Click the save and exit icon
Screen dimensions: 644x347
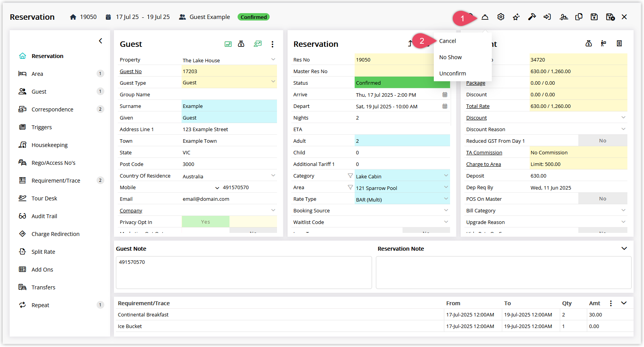point(610,17)
